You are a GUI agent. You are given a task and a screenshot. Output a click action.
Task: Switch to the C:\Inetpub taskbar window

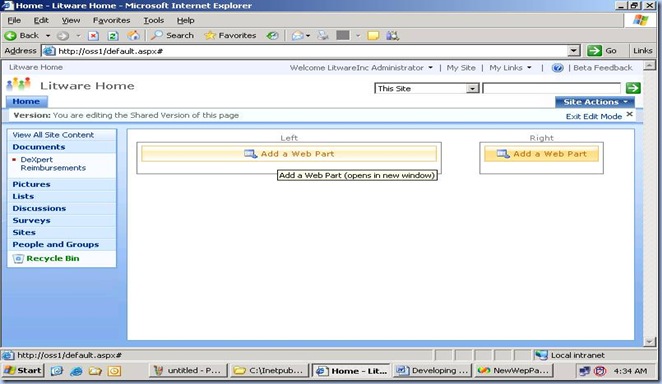(x=270, y=371)
